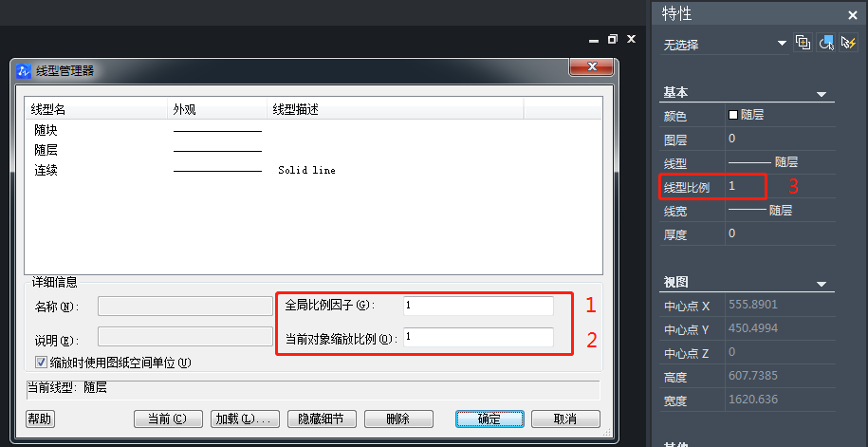Click the 全局比例因子 input field
The width and height of the screenshot is (868, 447).
click(477, 306)
